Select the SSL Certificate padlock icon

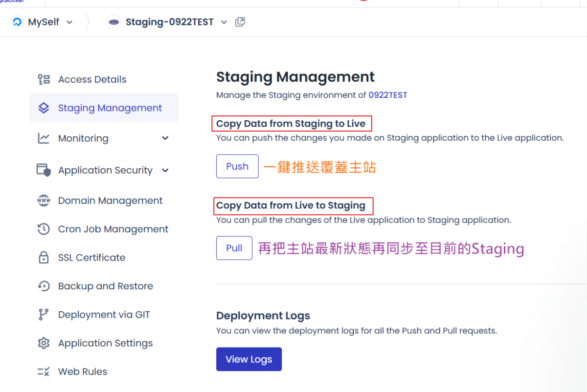click(44, 257)
